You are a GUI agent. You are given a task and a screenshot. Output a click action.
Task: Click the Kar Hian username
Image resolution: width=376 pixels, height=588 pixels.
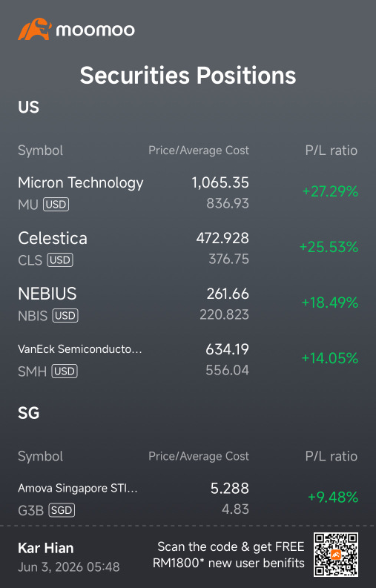point(46,548)
